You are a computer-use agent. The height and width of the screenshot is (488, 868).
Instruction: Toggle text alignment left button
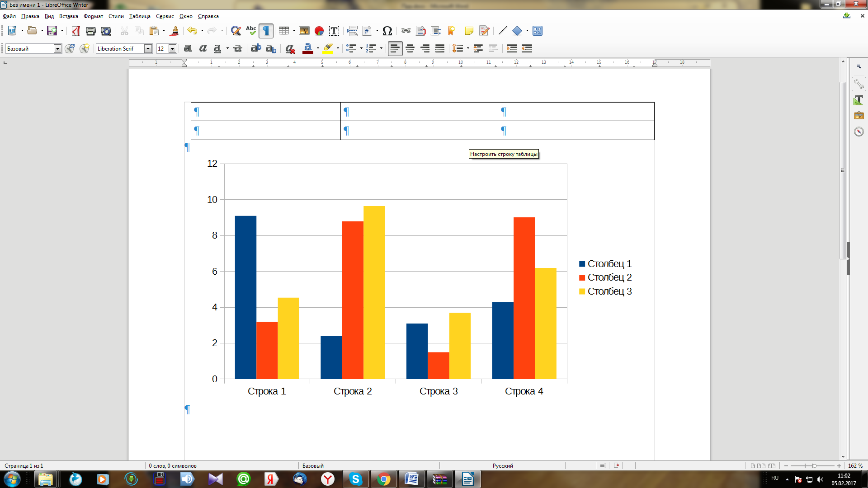pos(393,49)
